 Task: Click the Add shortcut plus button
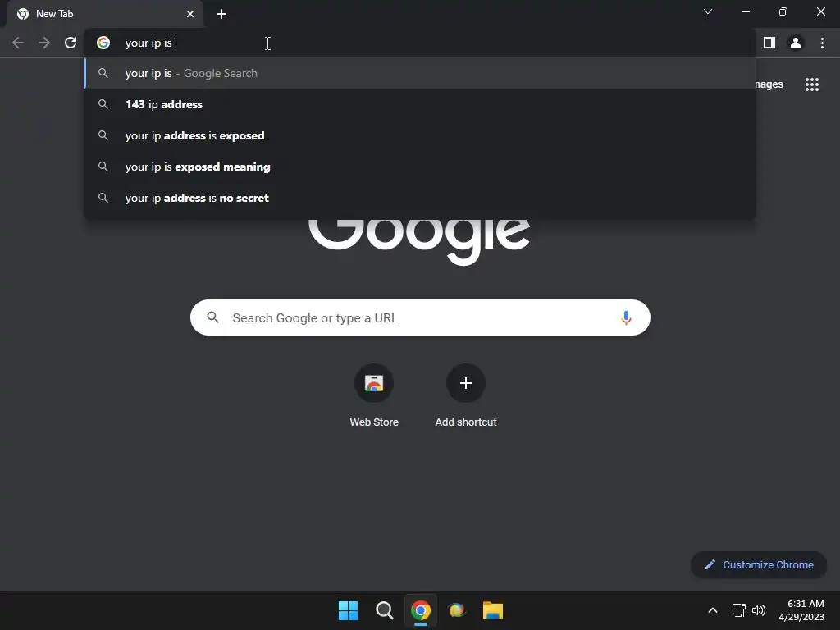coord(466,382)
